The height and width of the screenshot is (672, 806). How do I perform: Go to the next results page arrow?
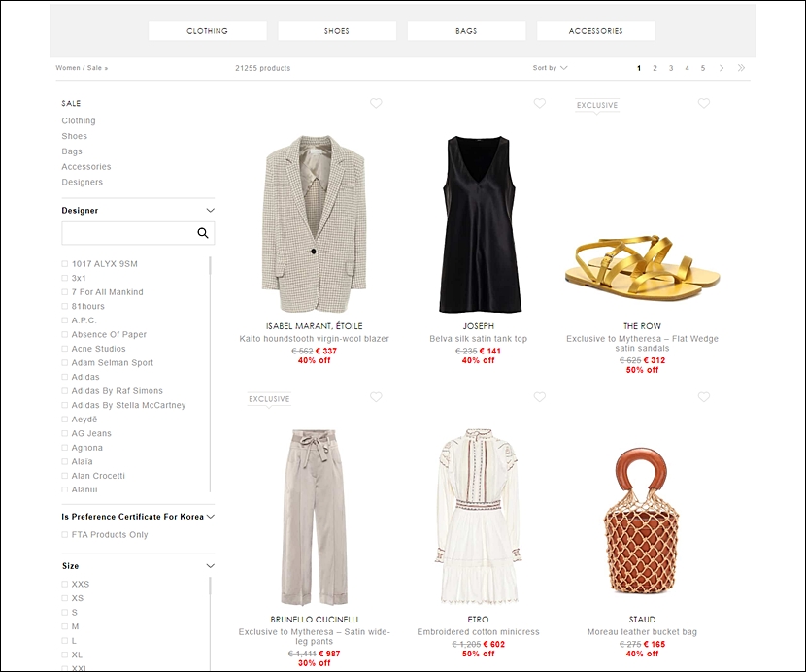(722, 68)
